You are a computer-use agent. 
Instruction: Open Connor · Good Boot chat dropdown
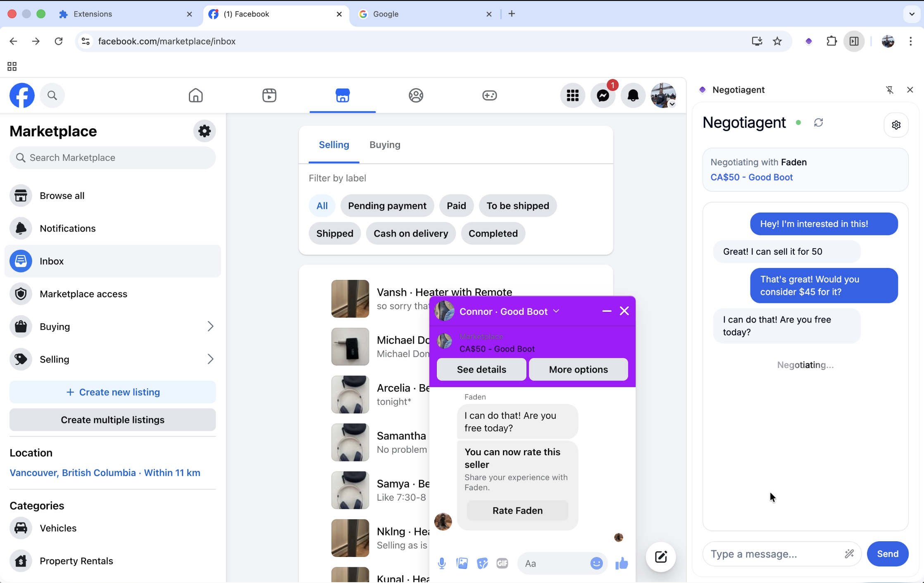[556, 311]
